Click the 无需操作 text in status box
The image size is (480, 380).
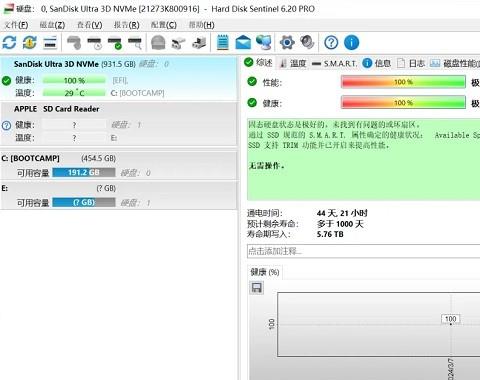click(267, 166)
